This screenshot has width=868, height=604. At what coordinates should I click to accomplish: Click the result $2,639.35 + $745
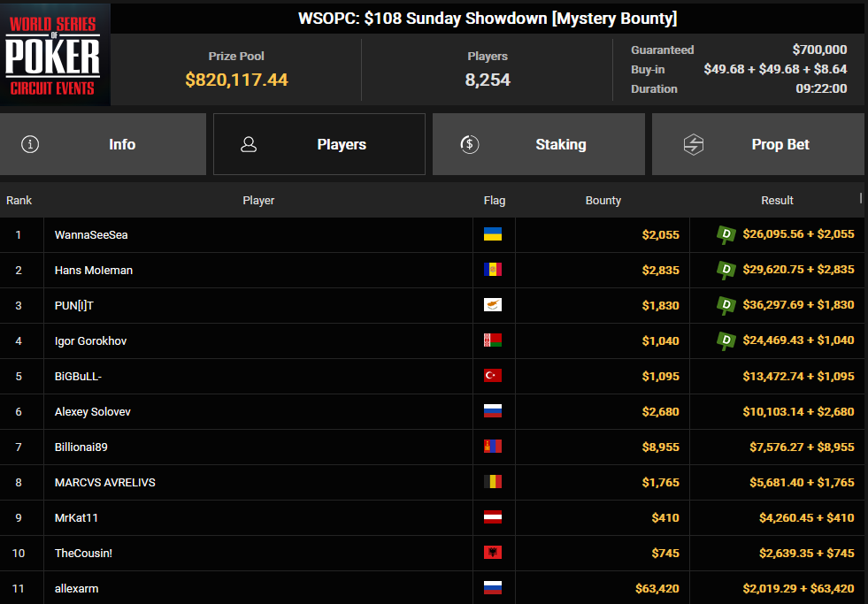(807, 553)
